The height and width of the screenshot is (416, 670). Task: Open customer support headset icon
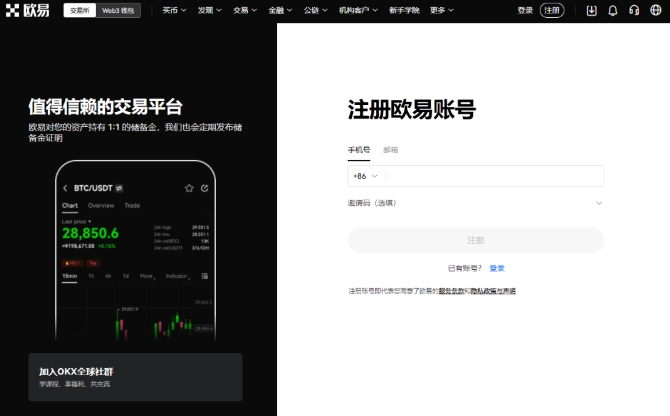pos(634,10)
